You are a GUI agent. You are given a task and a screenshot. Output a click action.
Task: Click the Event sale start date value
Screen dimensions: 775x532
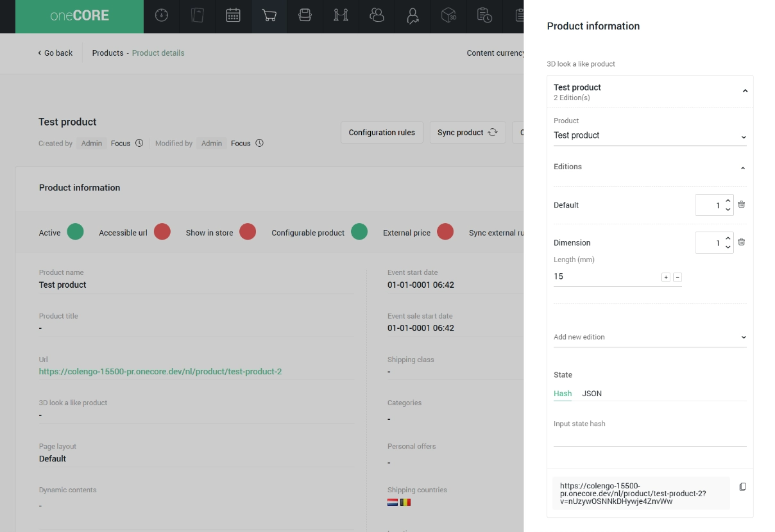click(x=421, y=328)
